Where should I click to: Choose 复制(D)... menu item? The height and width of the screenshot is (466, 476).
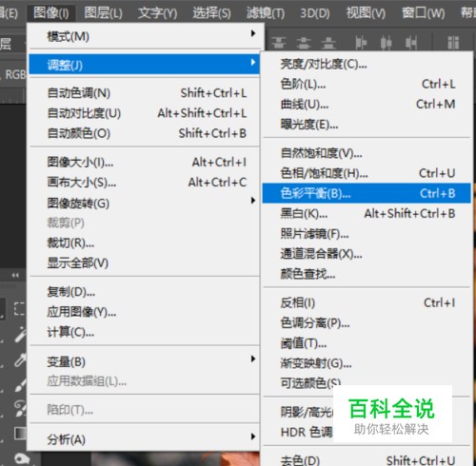pos(145,292)
